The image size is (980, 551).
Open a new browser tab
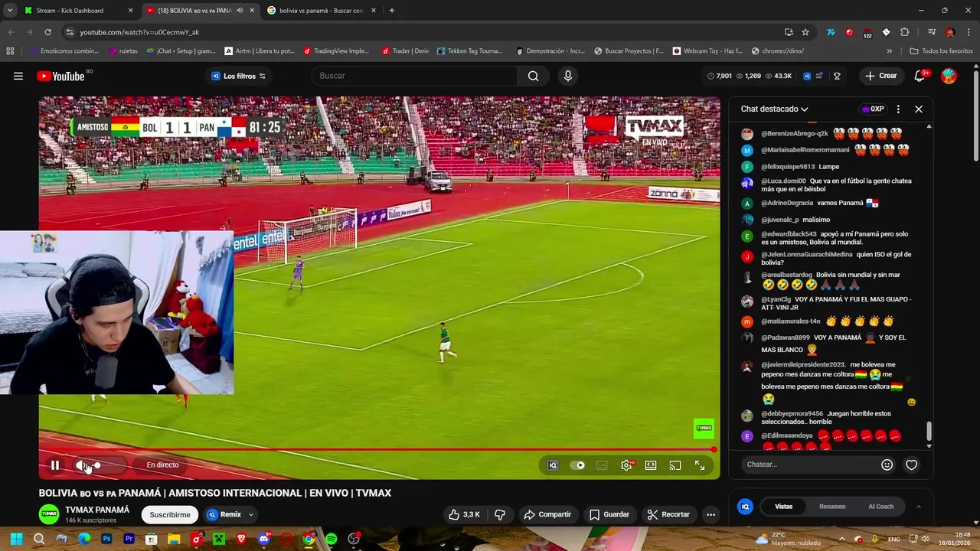pyautogui.click(x=392, y=11)
